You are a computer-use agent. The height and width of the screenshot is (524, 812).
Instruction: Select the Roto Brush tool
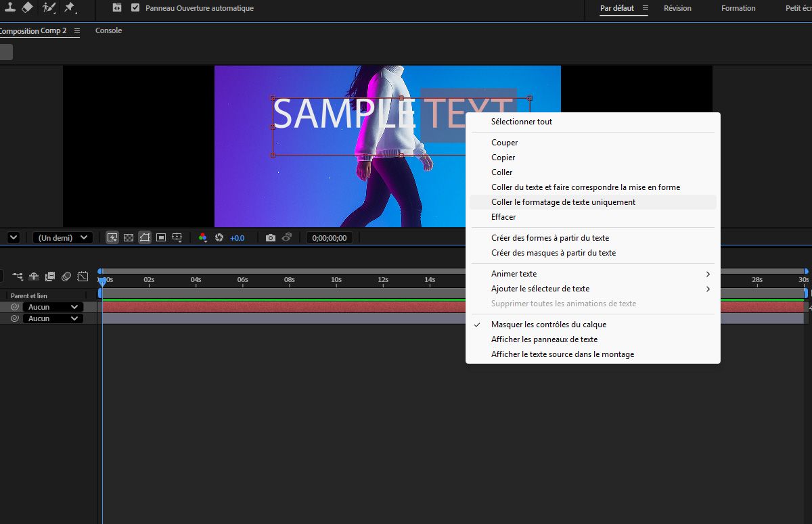[x=49, y=7]
